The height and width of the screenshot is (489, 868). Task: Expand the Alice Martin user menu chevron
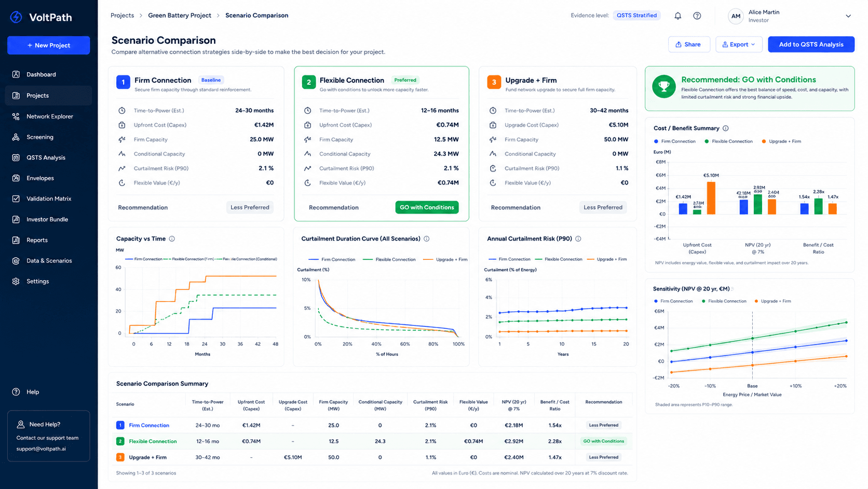(848, 16)
